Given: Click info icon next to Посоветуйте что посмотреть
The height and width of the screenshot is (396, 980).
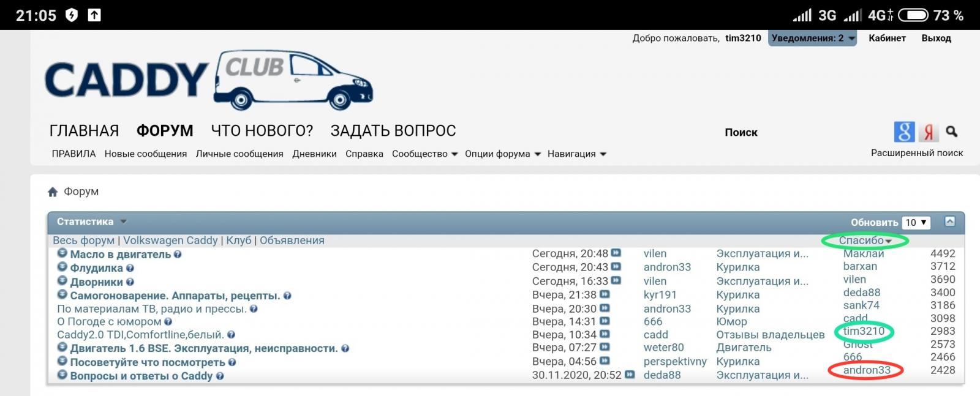Looking at the screenshot, I should click(232, 362).
